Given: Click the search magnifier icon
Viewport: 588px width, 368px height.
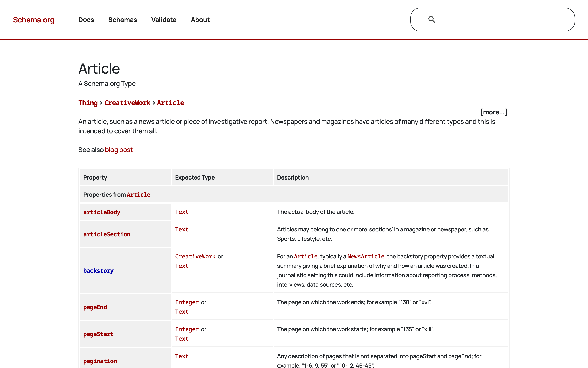Looking at the screenshot, I should pos(432,19).
